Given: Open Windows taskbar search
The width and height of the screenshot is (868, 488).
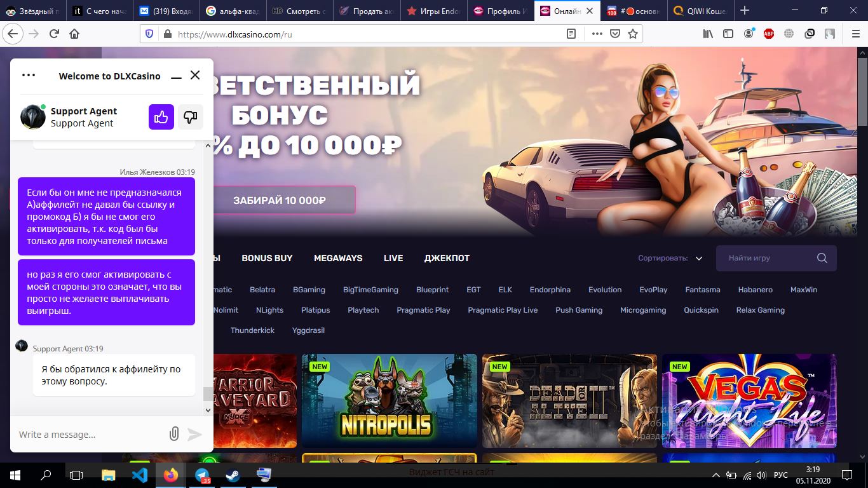Looking at the screenshot, I should point(46,475).
